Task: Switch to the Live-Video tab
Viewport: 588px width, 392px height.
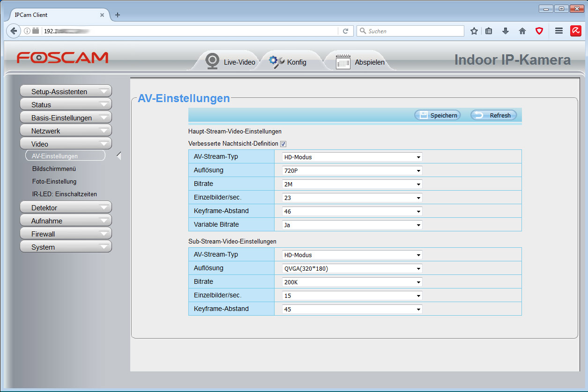Action: coord(231,62)
